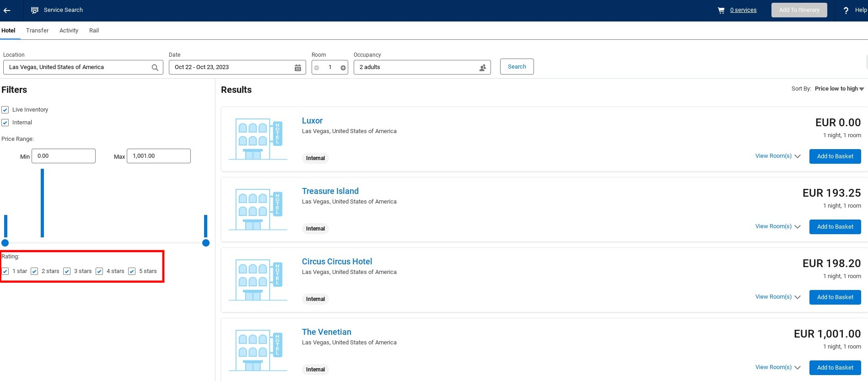Increase room count with plus icon
The image size is (868, 381).
[343, 67]
